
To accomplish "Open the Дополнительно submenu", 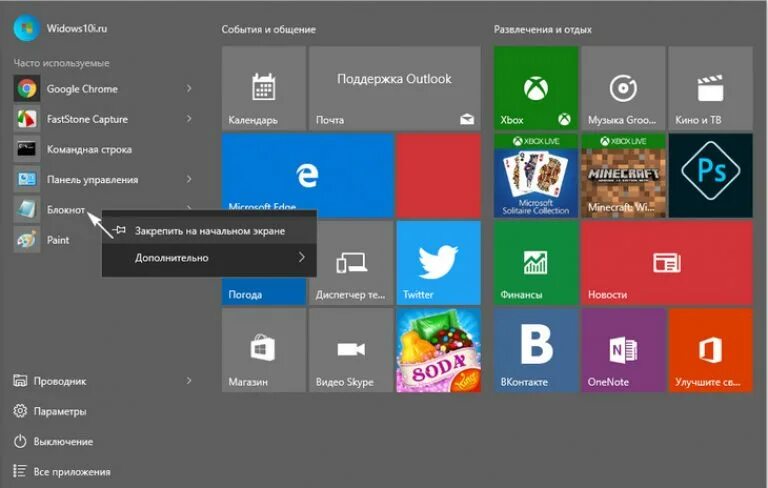I will pos(209,257).
